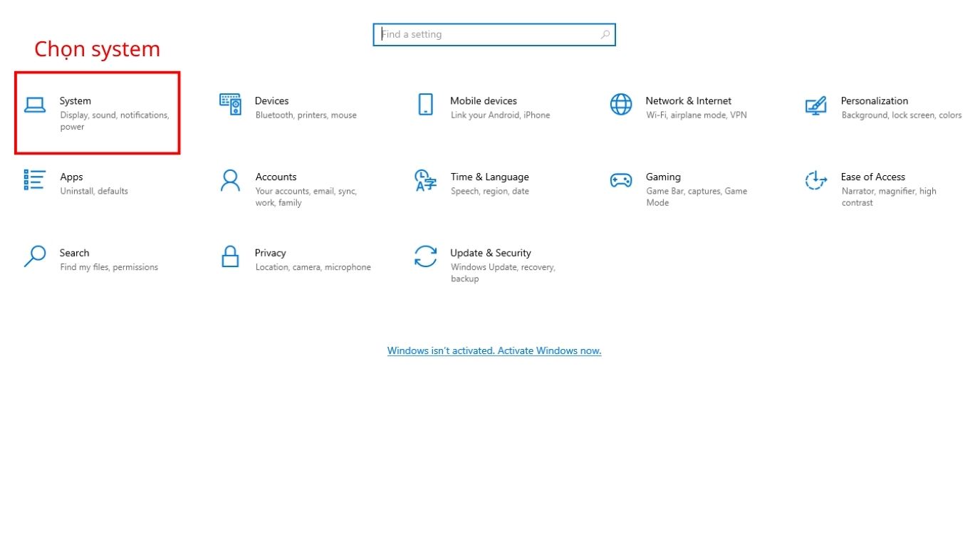Open the Privacy category title

point(271,253)
